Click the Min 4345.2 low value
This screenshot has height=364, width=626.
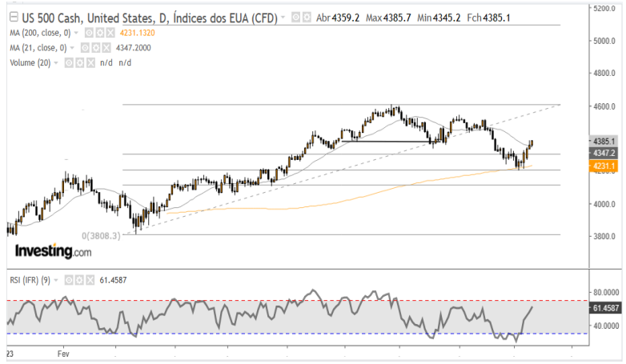click(439, 18)
